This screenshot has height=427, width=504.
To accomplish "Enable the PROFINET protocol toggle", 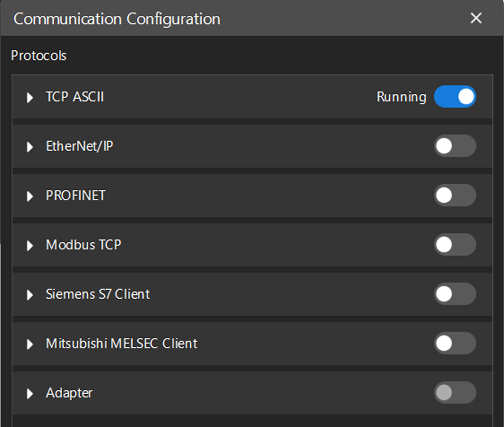I will point(455,196).
